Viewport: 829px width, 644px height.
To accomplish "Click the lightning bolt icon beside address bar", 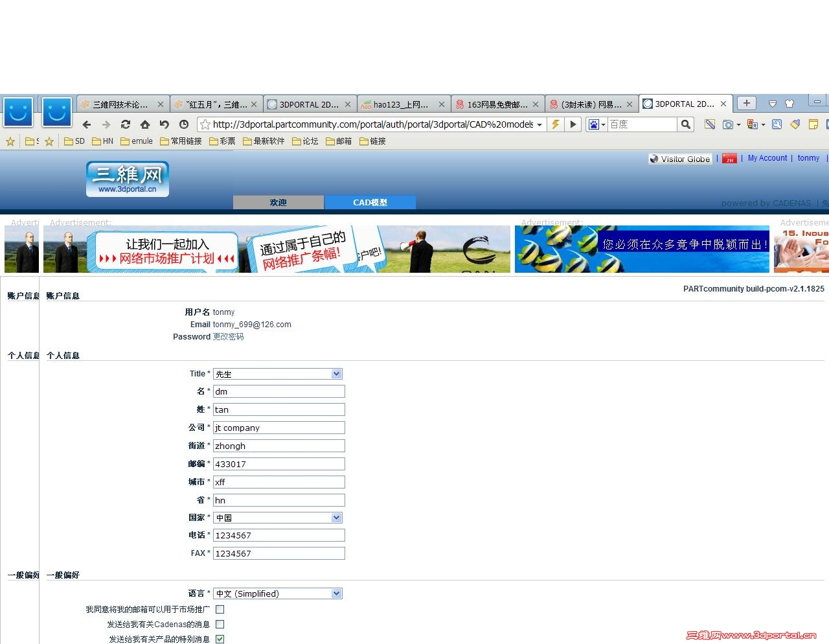I will pos(556,124).
